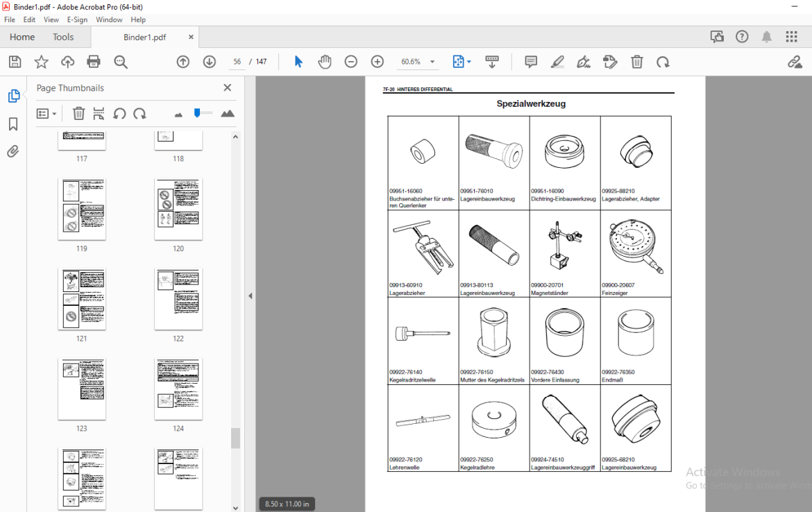812x512 pixels.
Task: Share link icon at toolbar right
Action: 795,62
